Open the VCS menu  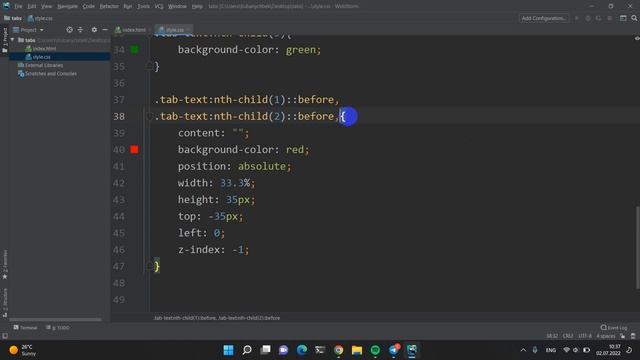click(159, 7)
